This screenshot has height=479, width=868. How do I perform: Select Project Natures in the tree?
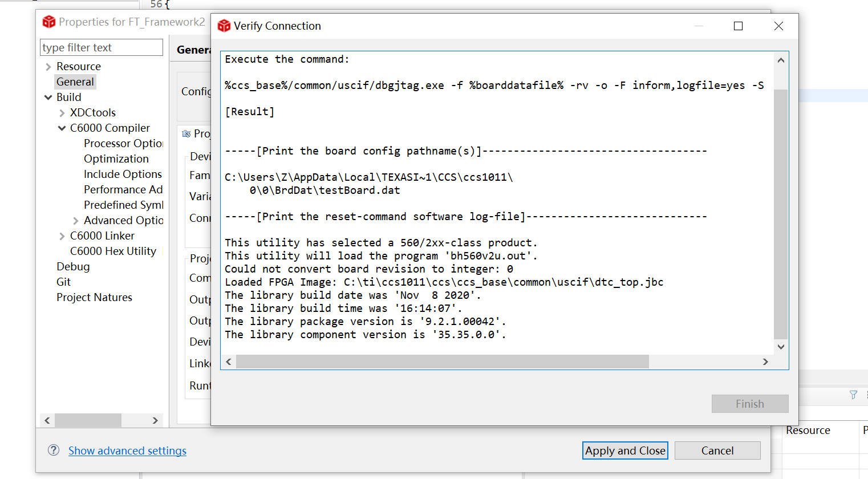click(94, 297)
